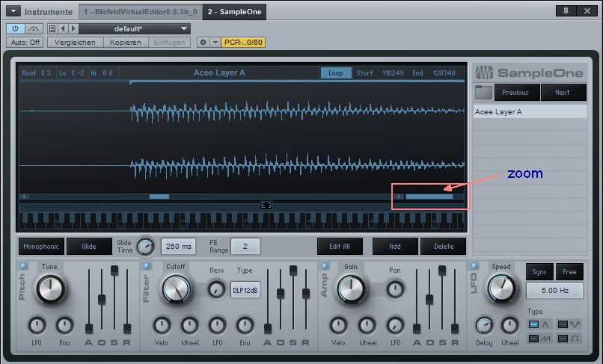Open the Instrumente menu dropdown arrow
603x364 pixels.
13,11
